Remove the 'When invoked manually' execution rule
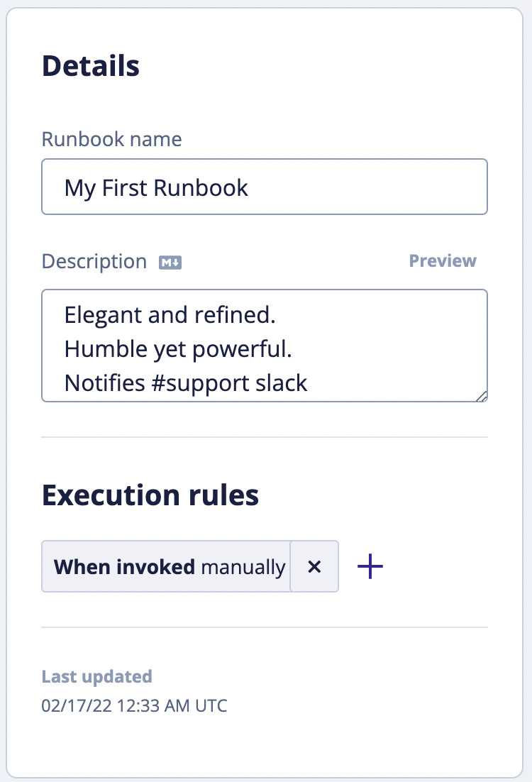The image size is (532, 782). click(x=314, y=566)
